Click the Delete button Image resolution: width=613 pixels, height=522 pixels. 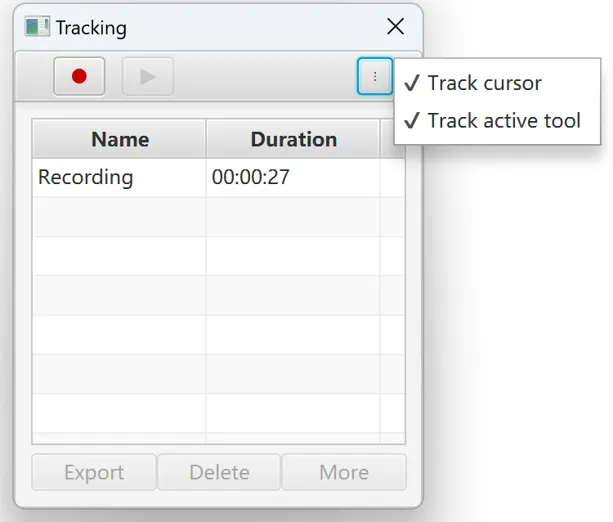point(219,472)
